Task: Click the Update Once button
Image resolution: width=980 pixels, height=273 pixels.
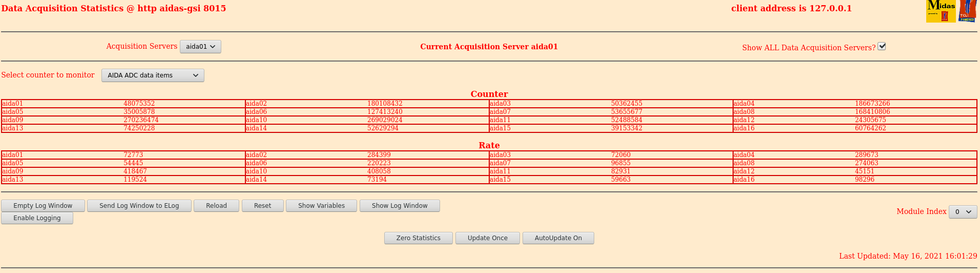Action: pos(488,238)
